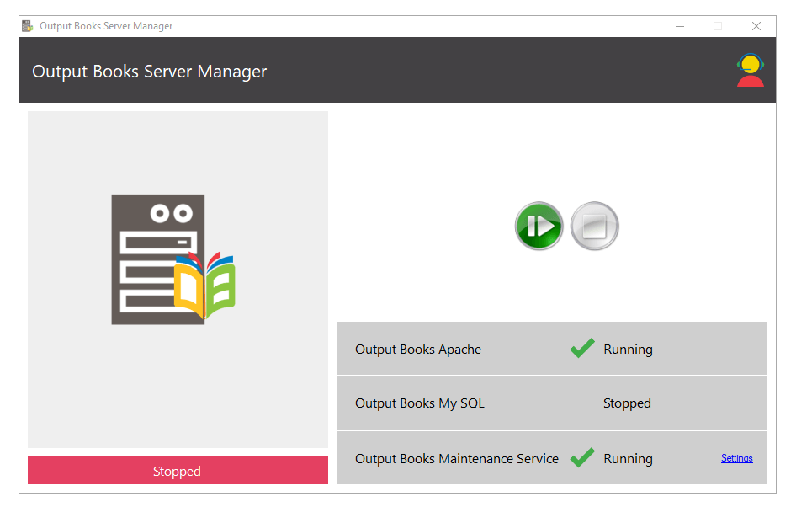The image size is (812, 507).
Task: Click Running status next to Maintenance Service
Action: [x=628, y=459]
